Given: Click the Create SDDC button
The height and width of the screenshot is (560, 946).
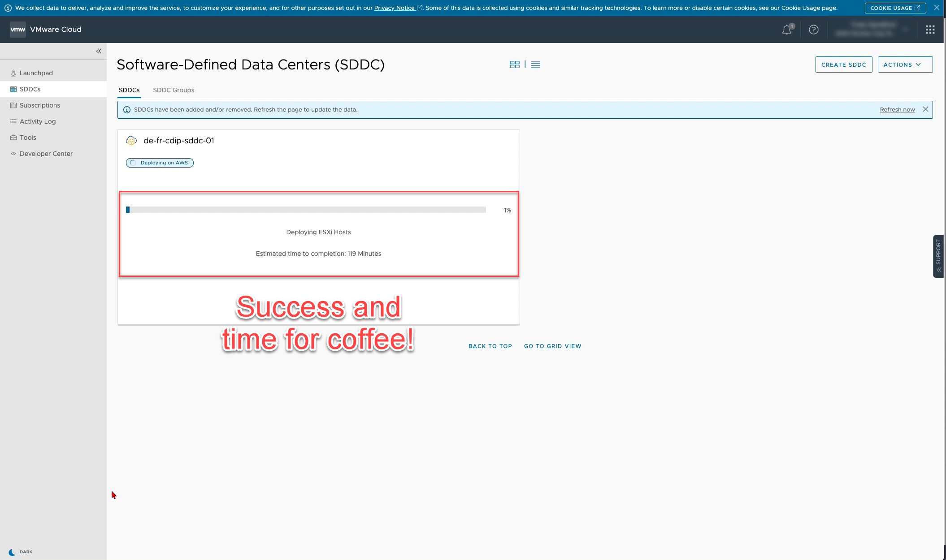Looking at the screenshot, I should point(844,65).
